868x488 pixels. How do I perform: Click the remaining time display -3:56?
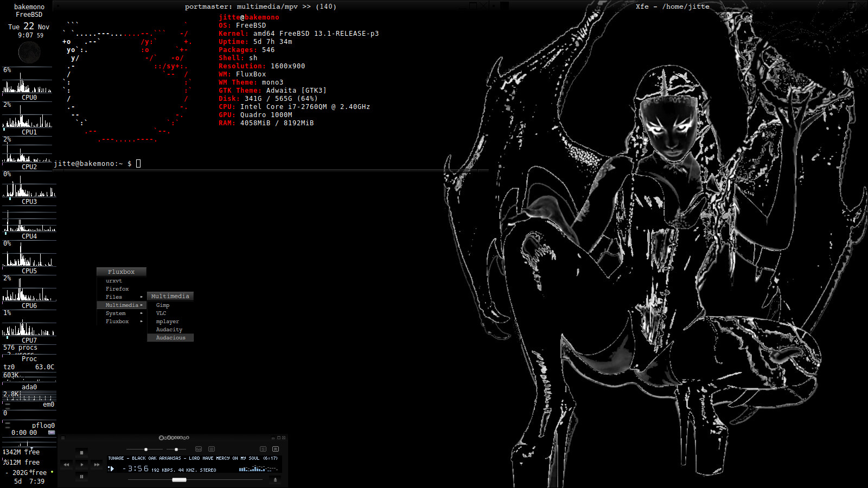coord(136,469)
